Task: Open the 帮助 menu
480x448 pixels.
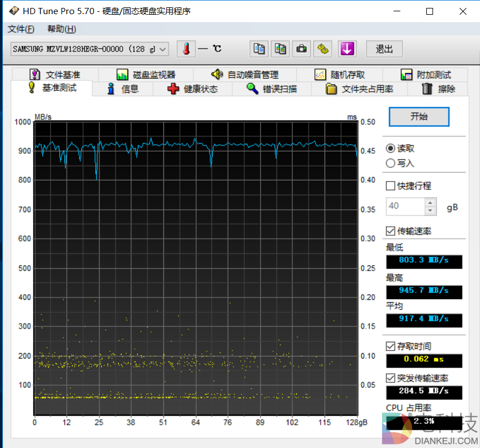Action: coord(62,29)
